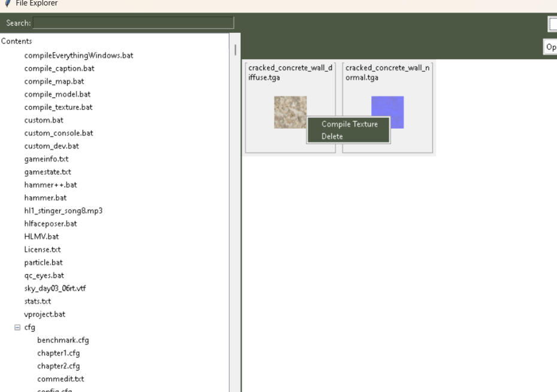Click the cfg folder label
557x392 pixels.
[x=29, y=327]
